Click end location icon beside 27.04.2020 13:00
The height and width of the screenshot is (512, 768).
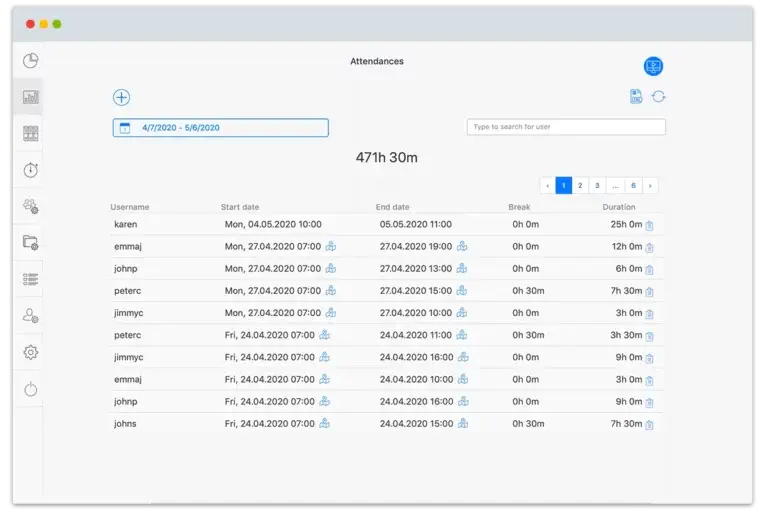[x=462, y=268]
